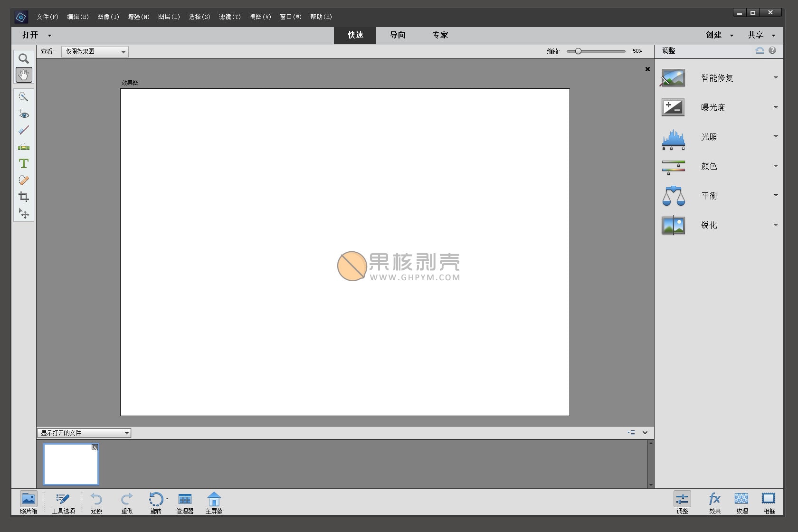Screen dimensions: 798x532
Task: Select the blank image thumbnail in photo bin
Action: 71,464
